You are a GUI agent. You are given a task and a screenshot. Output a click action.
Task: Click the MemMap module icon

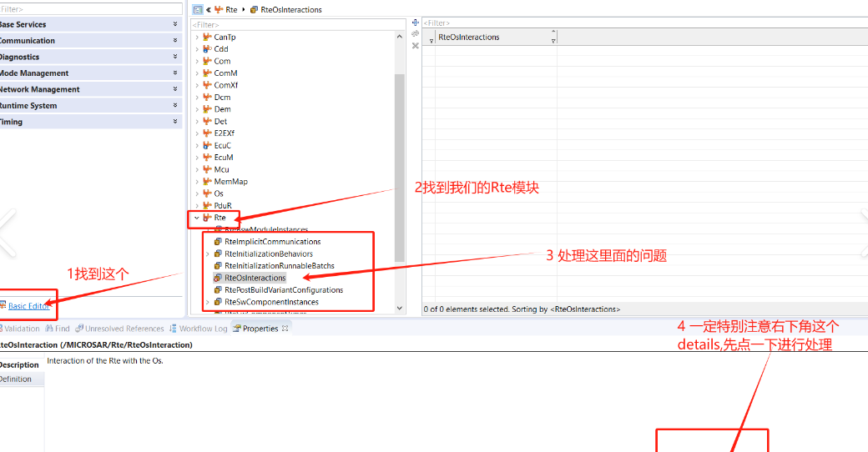207,182
